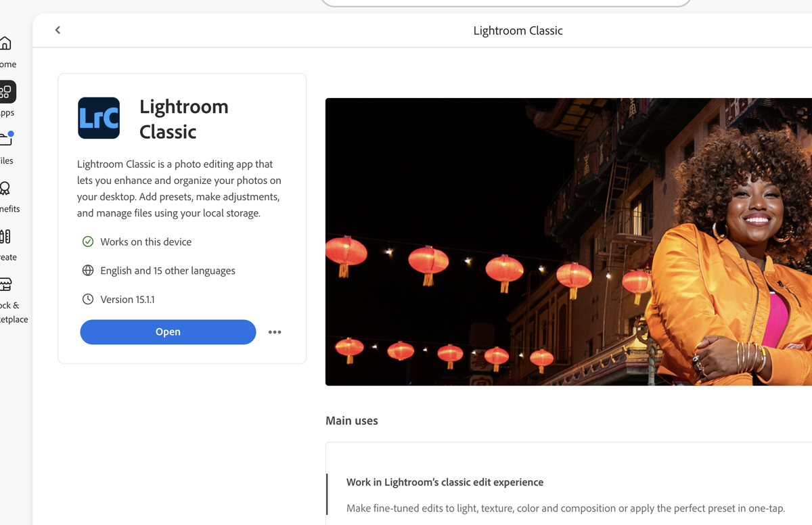This screenshot has height=525, width=812.
Task: Open the Files section in the sidebar
Action: pyautogui.click(x=6, y=139)
